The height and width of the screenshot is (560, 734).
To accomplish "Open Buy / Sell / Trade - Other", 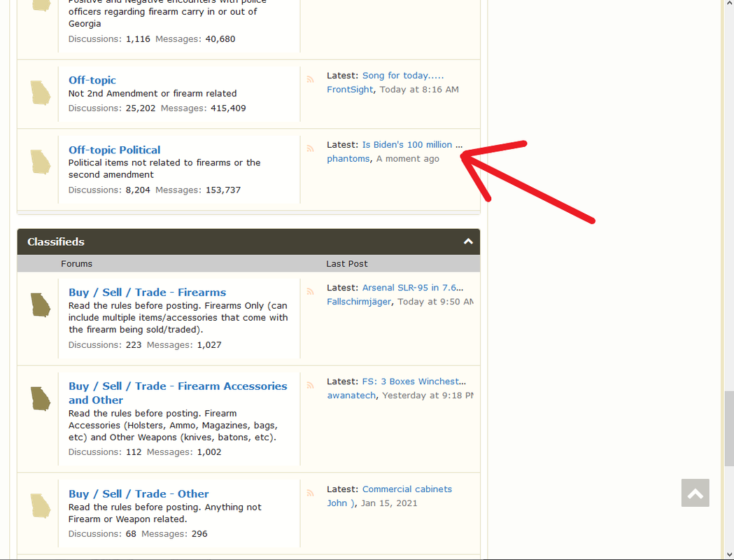I will coord(139,493).
